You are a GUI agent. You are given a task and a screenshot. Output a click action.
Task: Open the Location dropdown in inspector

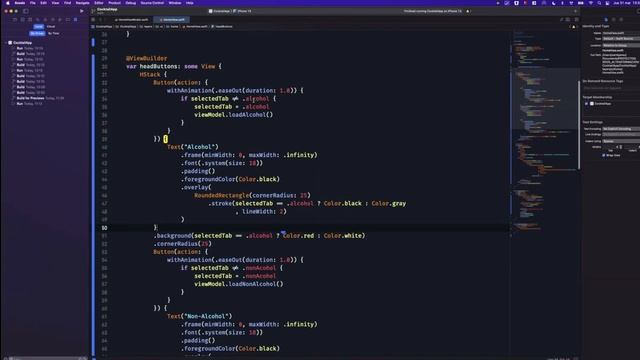click(621, 45)
